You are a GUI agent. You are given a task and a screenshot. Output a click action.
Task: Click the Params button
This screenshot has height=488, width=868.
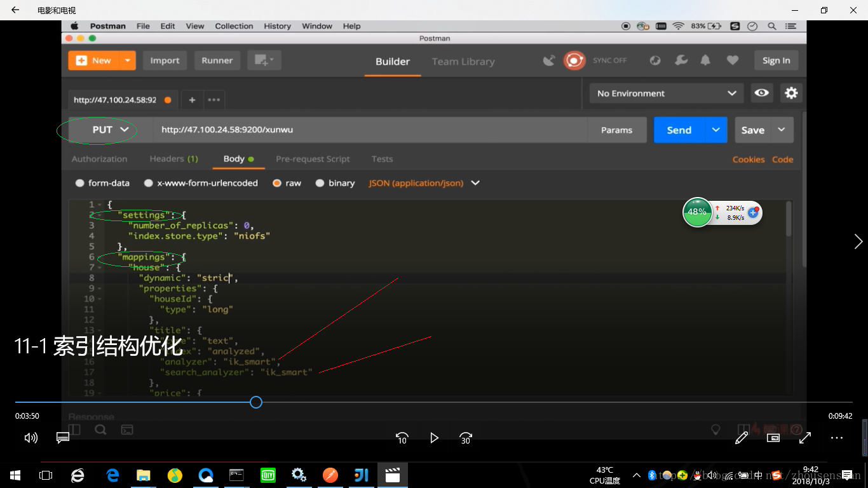coord(616,130)
